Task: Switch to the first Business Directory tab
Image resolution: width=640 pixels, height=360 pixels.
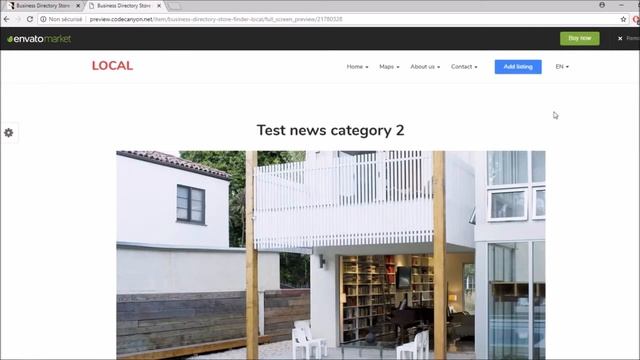Action: (43, 6)
